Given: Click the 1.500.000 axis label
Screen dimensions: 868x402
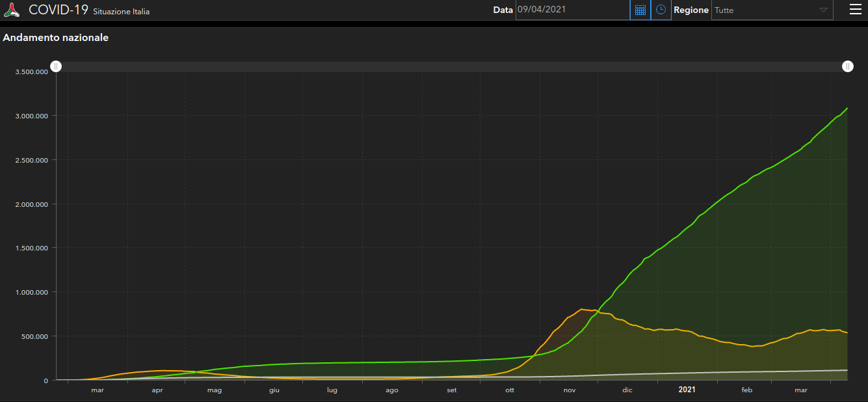Looking at the screenshot, I should pyautogui.click(x=32, y=248).
